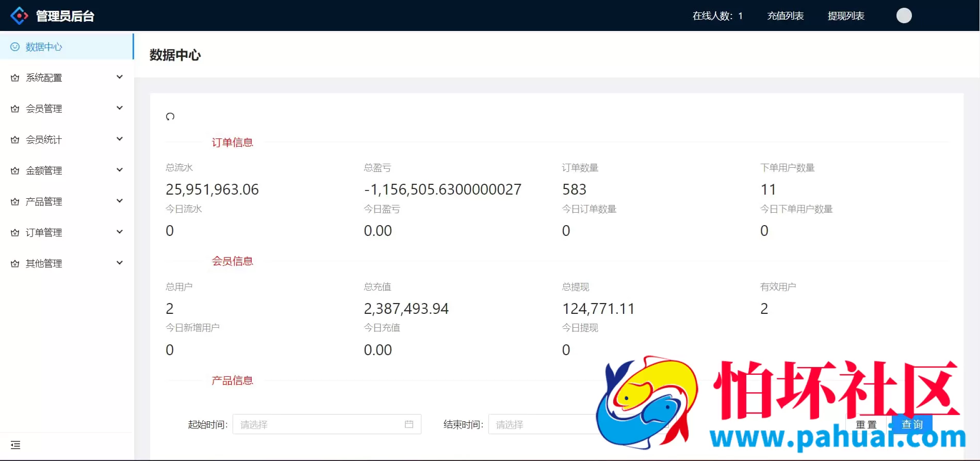
Task: Go to 提现列表 in top navigation
Action: coord(846,16)
